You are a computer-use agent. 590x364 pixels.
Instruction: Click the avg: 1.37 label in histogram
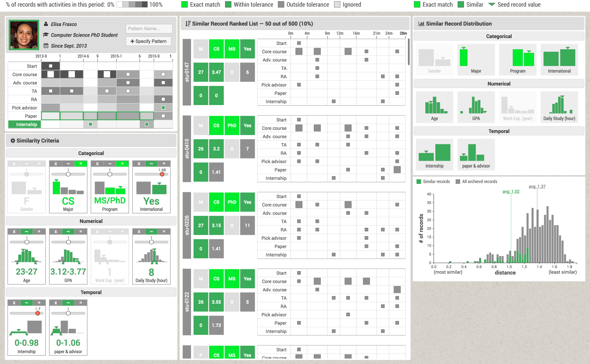[x=537, y=186]
